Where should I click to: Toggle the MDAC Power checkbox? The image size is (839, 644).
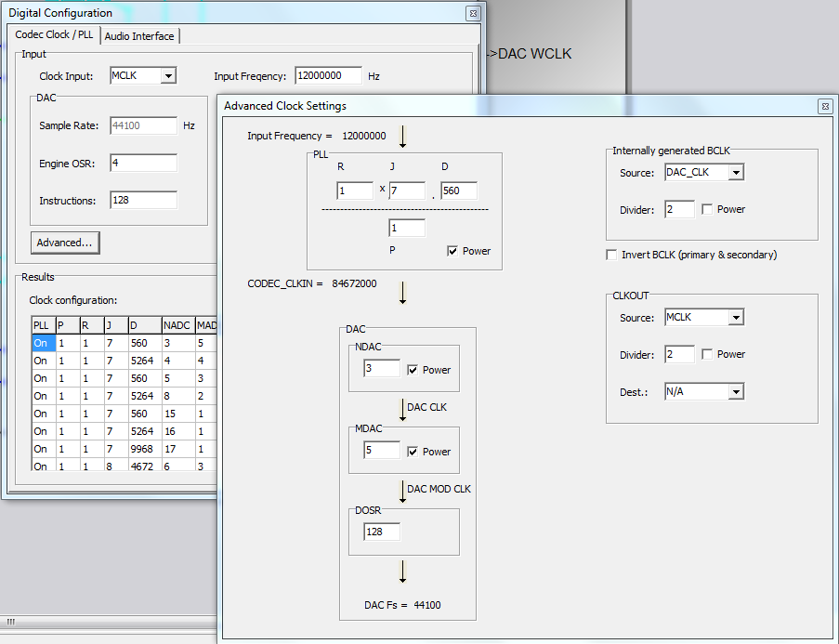(413, 452)
